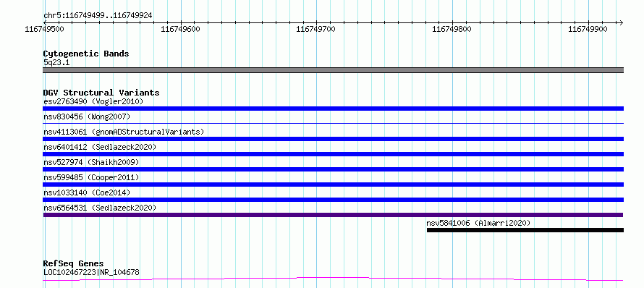The image size is (644, 288).
Task: Open variant nsv6564531 (Sedlazeck2020) label
Action: point(100,208)
